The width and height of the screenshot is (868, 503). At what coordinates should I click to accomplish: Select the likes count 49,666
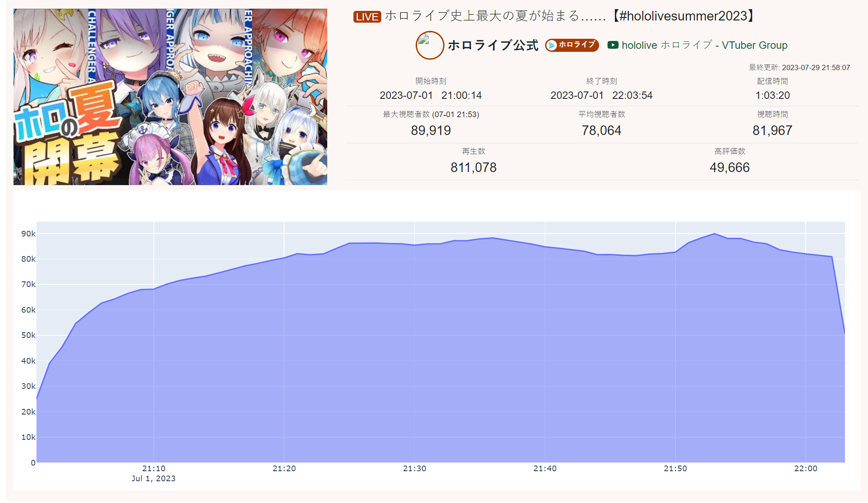coord(730,168)
